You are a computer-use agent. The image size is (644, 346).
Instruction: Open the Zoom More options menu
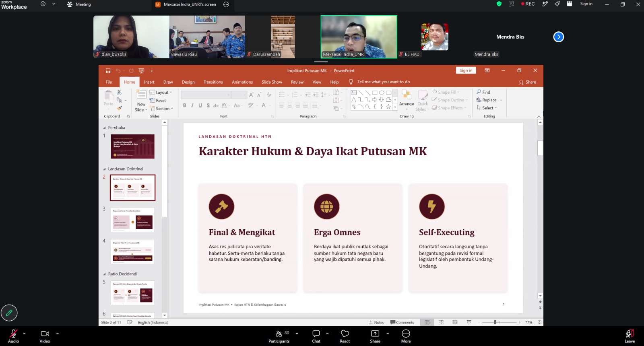click(x=406, y=337)
